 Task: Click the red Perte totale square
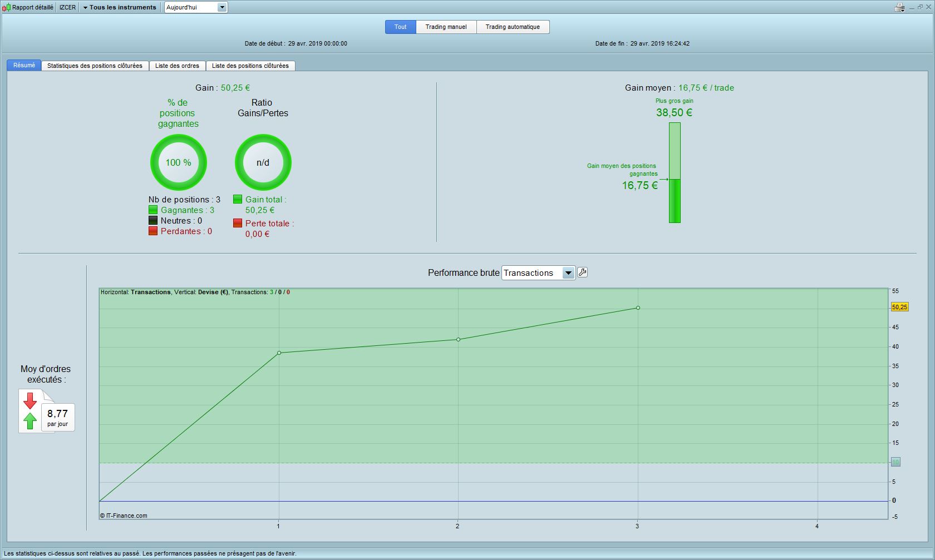(238, 224)
